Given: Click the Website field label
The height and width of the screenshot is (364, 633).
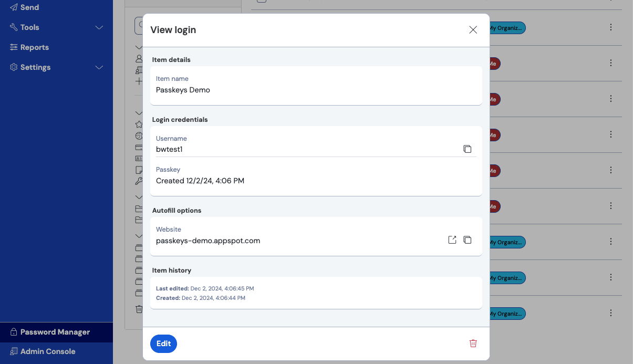Looking at the screenshot, I should tap(169, 230).
